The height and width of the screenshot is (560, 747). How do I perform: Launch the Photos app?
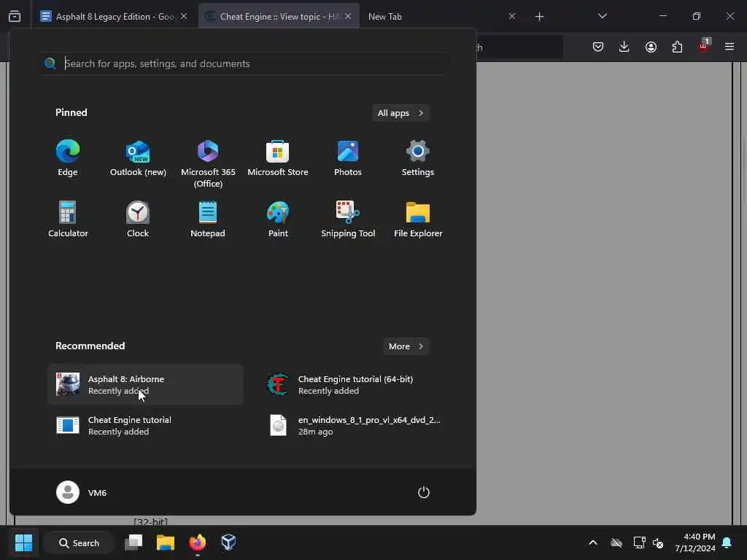(348, 158)
